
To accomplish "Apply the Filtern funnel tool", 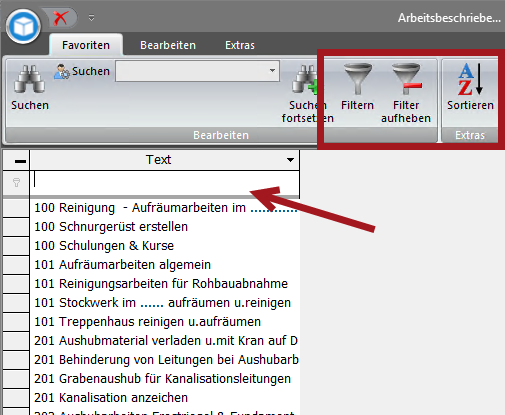I will click(357, 79).
